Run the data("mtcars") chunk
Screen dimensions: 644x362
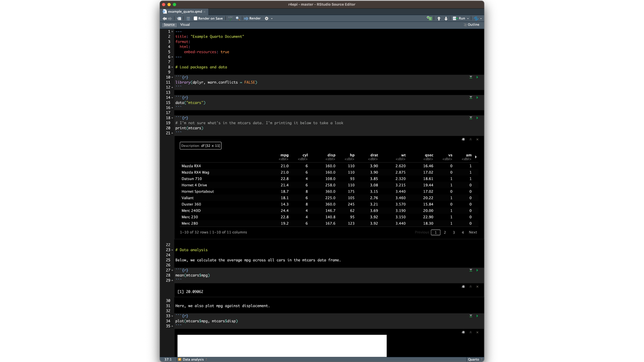[x=477, y=98]
